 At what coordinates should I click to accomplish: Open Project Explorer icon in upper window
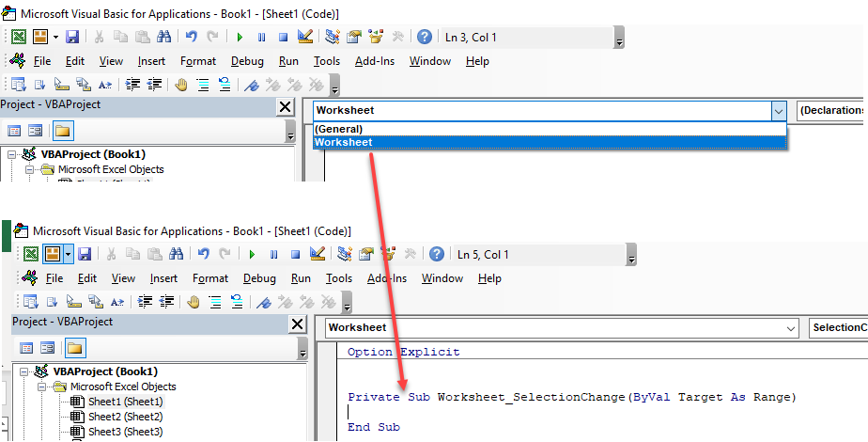tap(333, 37)
